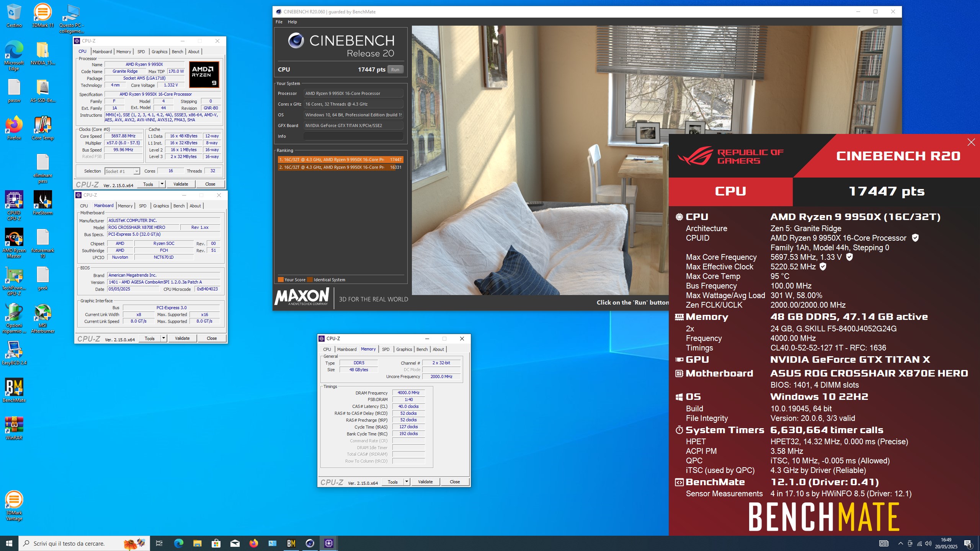The height and width of the screenshot is (551, 980).
Task: Open Mail app from the taskbar
Action: coord(235,543)
